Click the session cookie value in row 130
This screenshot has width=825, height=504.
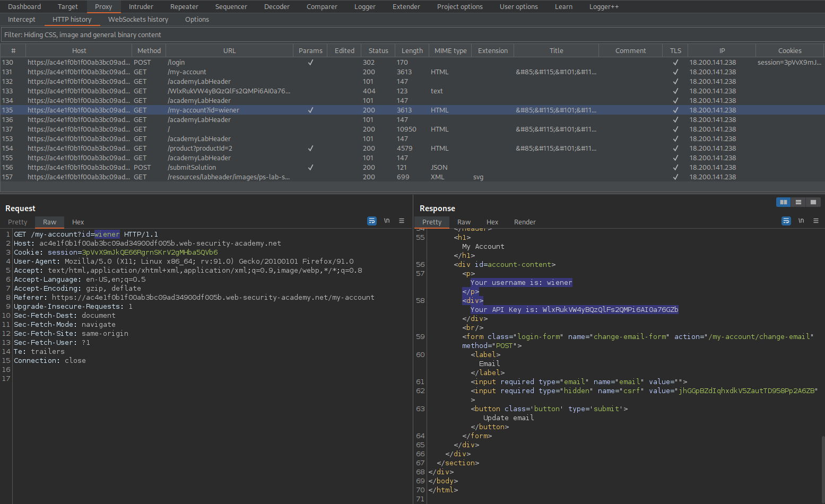[789, 63]
